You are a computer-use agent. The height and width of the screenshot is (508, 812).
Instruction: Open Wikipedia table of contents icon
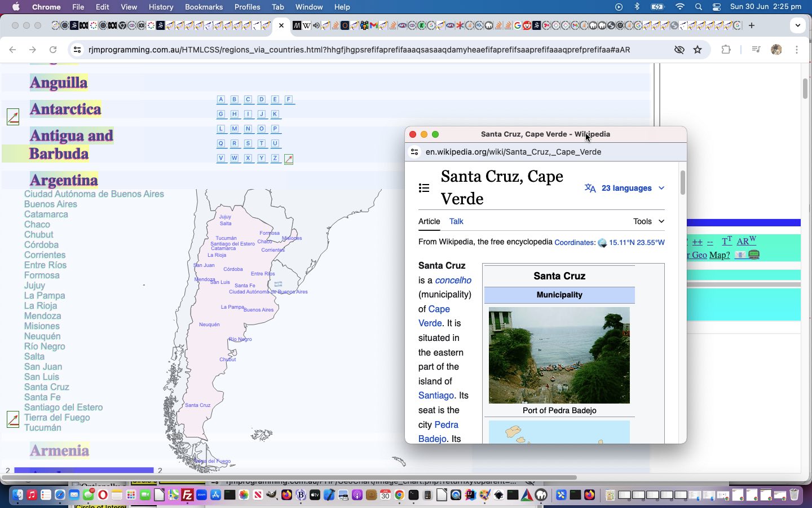[424, 188]
